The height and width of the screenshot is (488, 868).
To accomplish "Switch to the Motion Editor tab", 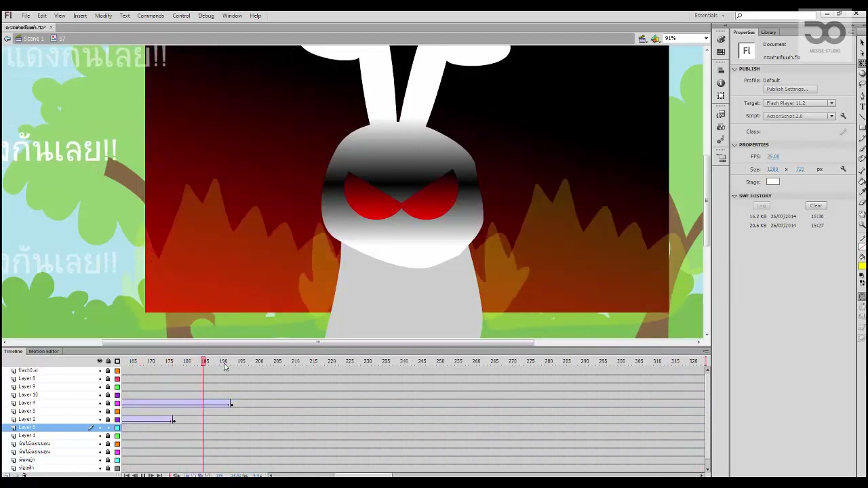I will [43, 351].
